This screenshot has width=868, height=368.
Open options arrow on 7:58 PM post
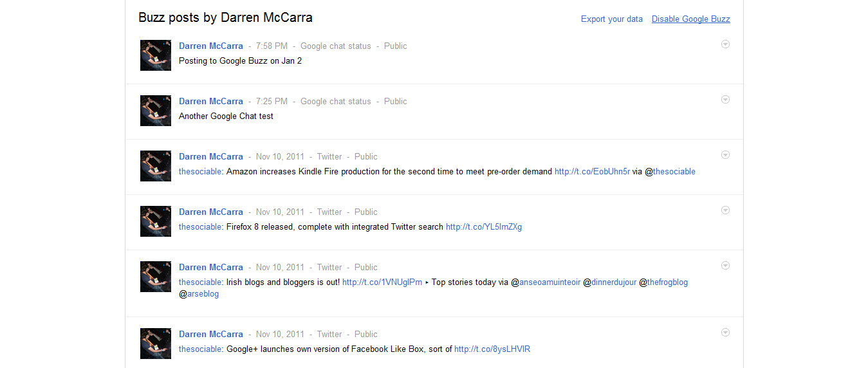725,44
